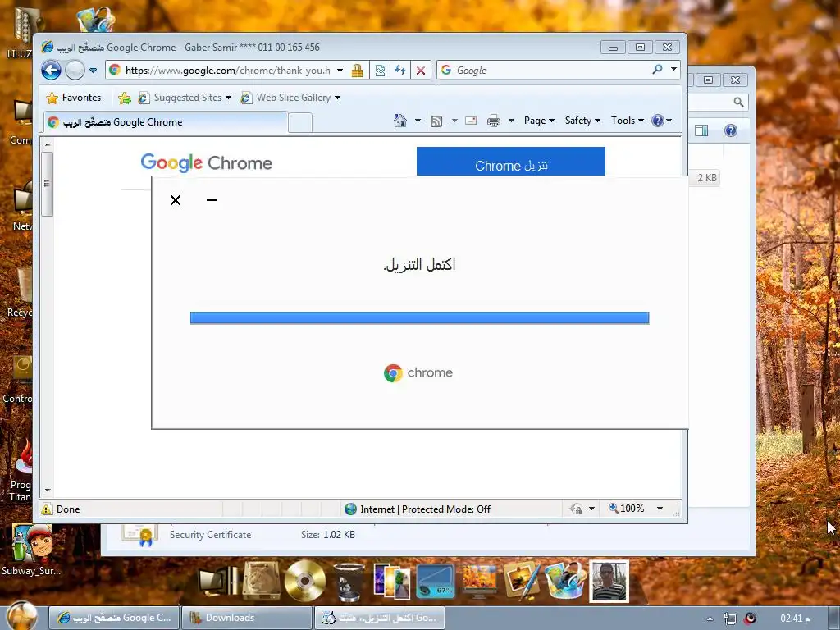
Task: Click the status bar warning icon
Action: tap(47, 509)
